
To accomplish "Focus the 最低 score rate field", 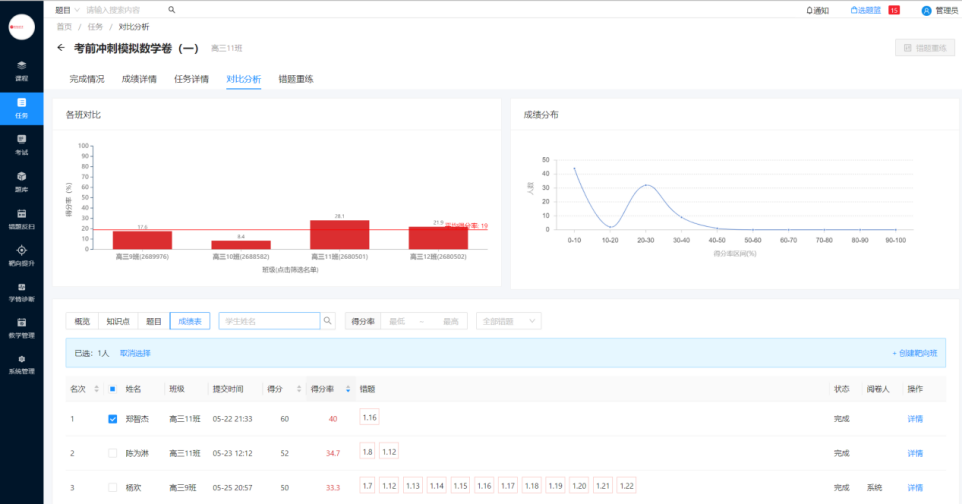I will 398,321.
